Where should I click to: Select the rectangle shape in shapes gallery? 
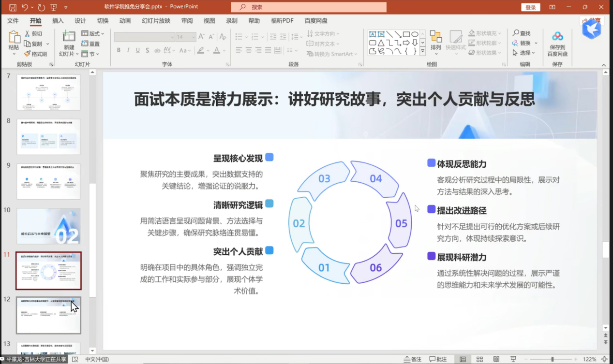pyautogui.click(x=406, y=34)
